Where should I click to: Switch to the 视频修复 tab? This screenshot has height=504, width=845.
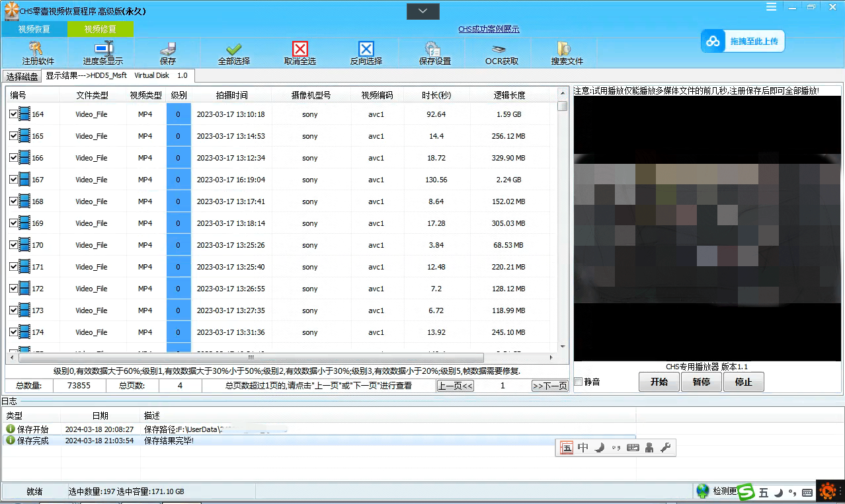coord(101,29)
